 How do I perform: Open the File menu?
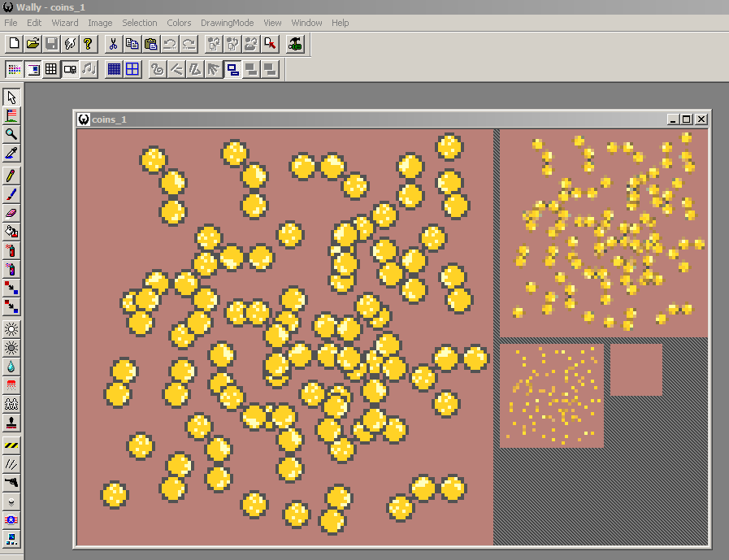click(11, 23)
